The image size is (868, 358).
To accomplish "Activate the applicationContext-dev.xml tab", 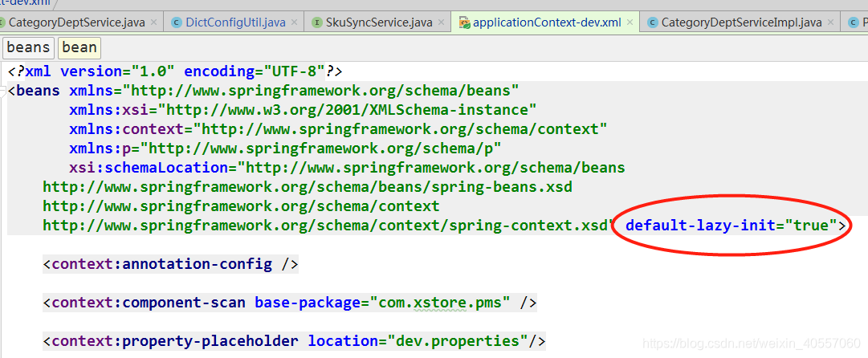I will point(548,22).
